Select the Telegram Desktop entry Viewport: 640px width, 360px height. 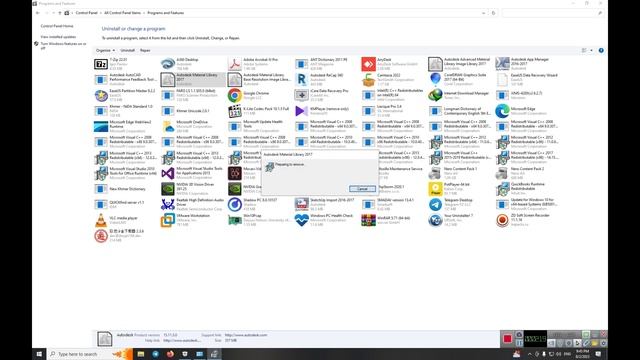coord(460,204)
